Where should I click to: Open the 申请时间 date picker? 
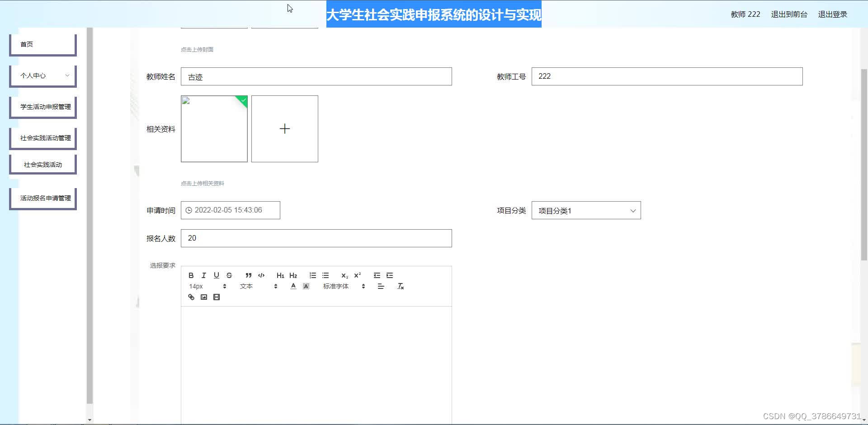tap(231, 210)
